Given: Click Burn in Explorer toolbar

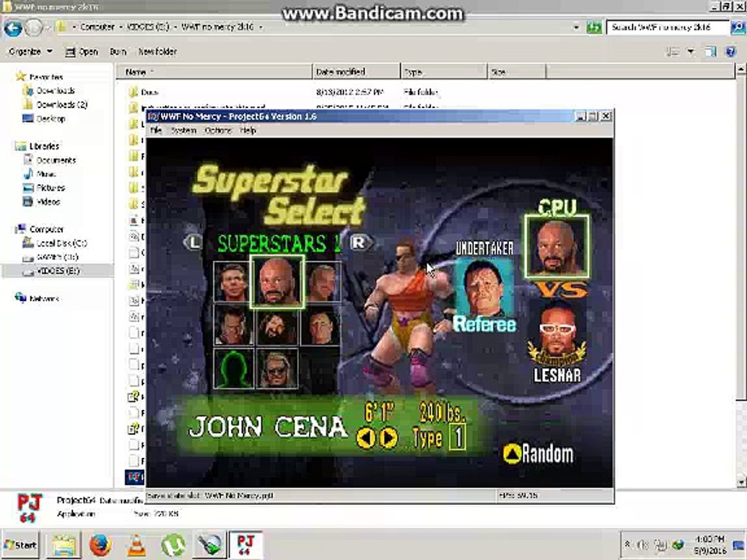Looking at the screenshot, I should tap(118, 51).
